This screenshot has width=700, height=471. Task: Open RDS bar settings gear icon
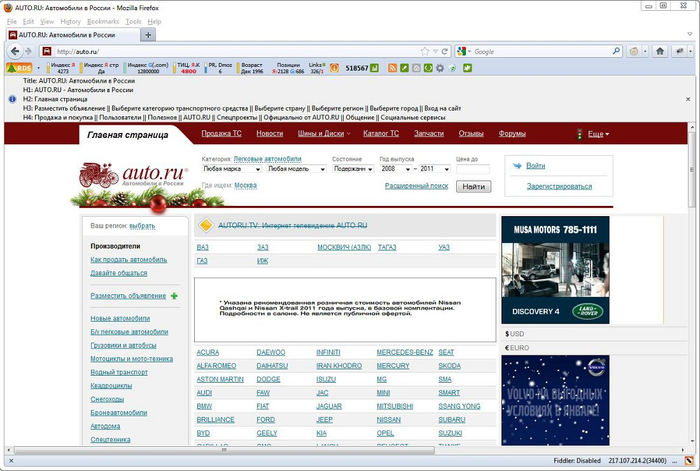pyautogui.click(x=440, y=68)
